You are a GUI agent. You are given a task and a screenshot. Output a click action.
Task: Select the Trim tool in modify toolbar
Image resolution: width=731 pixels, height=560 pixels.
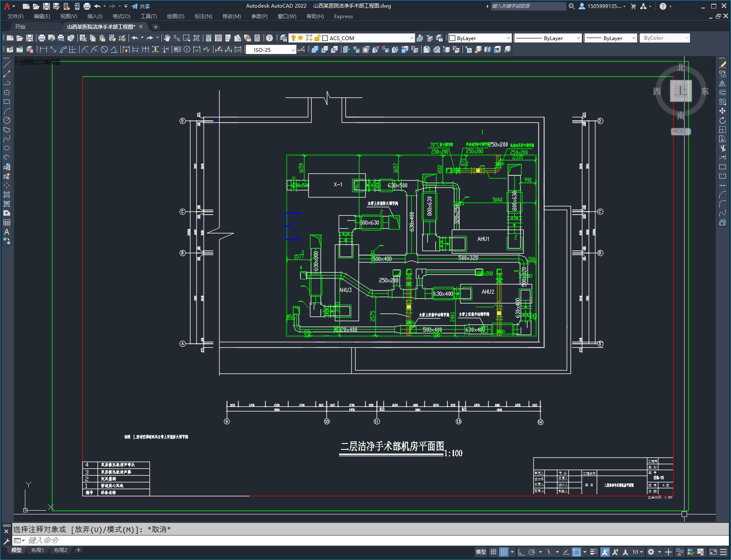(x=723, y=148)
